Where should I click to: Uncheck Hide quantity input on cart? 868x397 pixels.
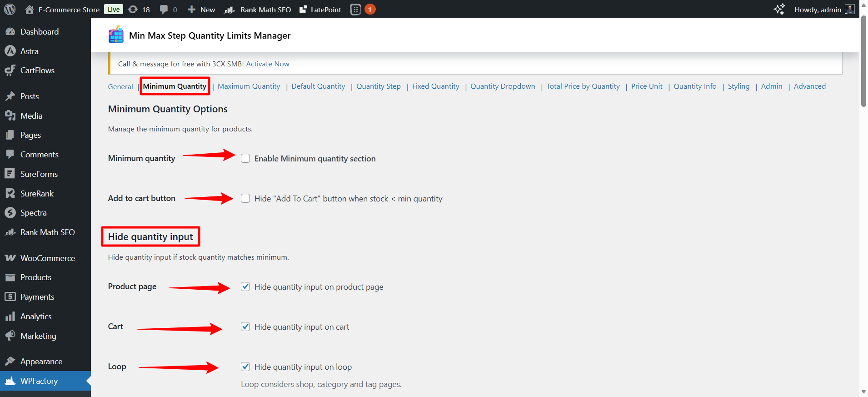coord(245,327)
